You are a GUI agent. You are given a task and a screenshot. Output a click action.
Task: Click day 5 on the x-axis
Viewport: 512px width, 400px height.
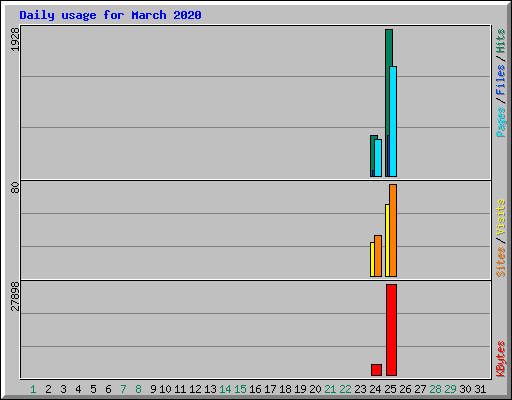click(93, 389)
